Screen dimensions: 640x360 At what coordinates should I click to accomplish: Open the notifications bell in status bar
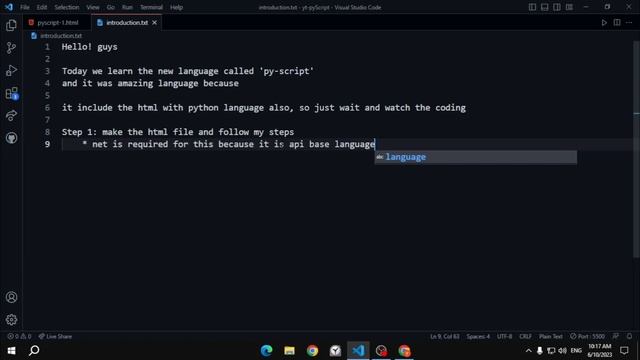click(629, 337)
